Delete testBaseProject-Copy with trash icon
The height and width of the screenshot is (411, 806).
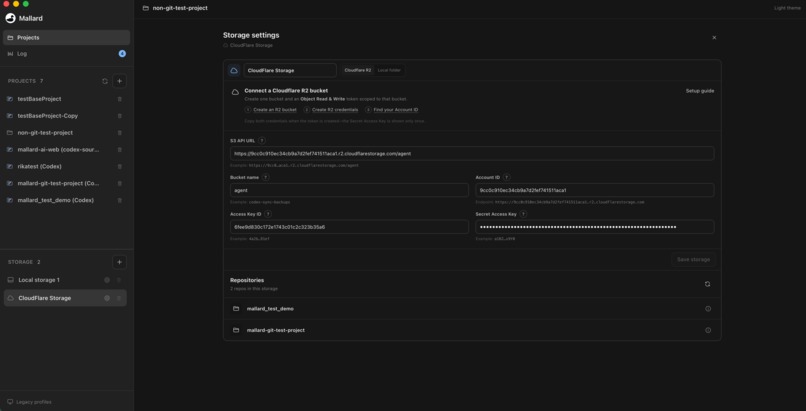(120, 116)
